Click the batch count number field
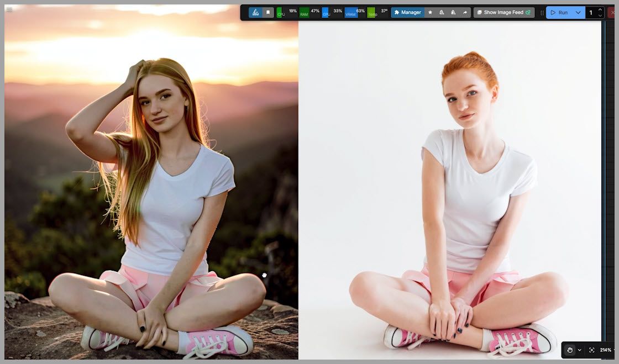The height and width of the screenshot is (364, 619). [x=591, y=12]
